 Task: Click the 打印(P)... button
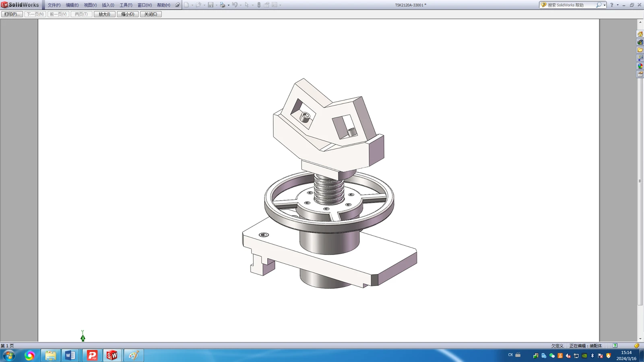coord(12,14)
